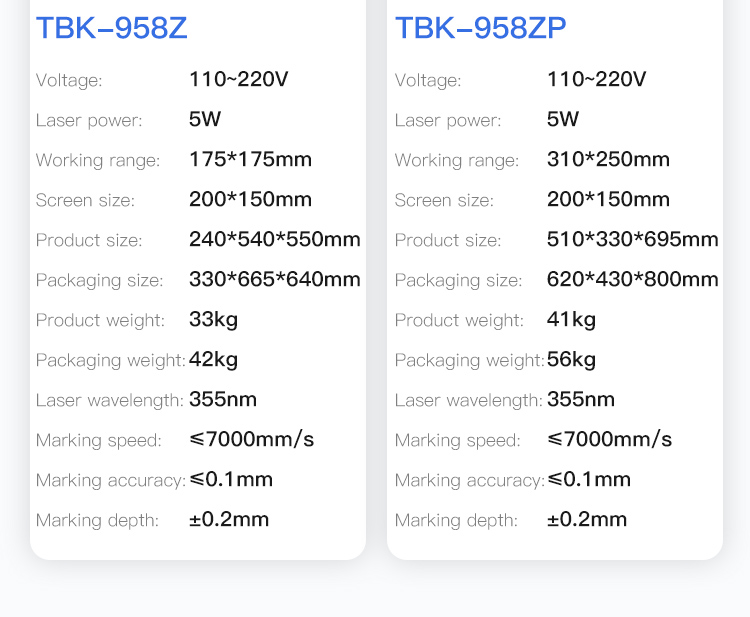Click the TBK-958Z model heading

coord(111,29)
